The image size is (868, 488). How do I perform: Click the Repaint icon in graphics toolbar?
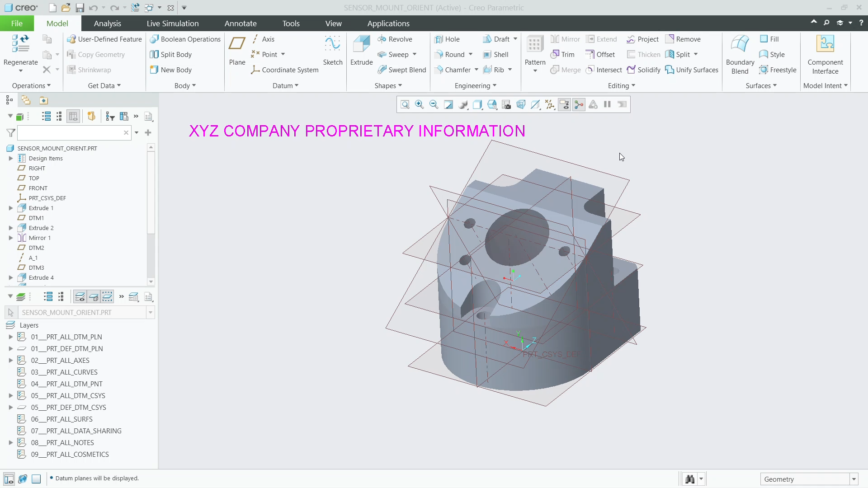[x=448, y=104]
